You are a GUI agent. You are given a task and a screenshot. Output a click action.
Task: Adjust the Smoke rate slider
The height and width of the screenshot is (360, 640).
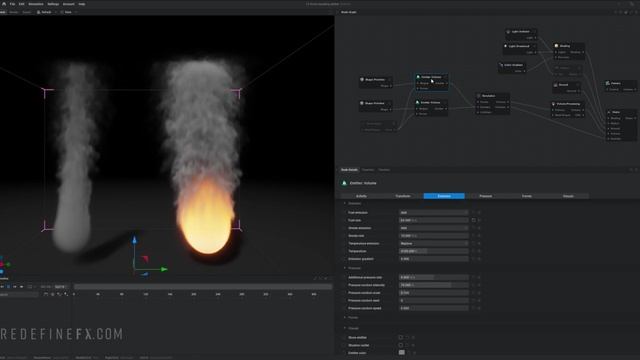[x=433, y=236]
